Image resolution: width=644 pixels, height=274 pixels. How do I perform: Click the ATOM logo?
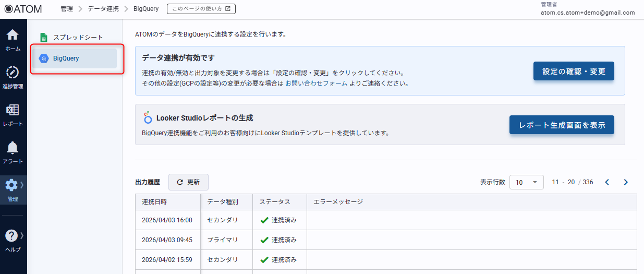(23, 9)
